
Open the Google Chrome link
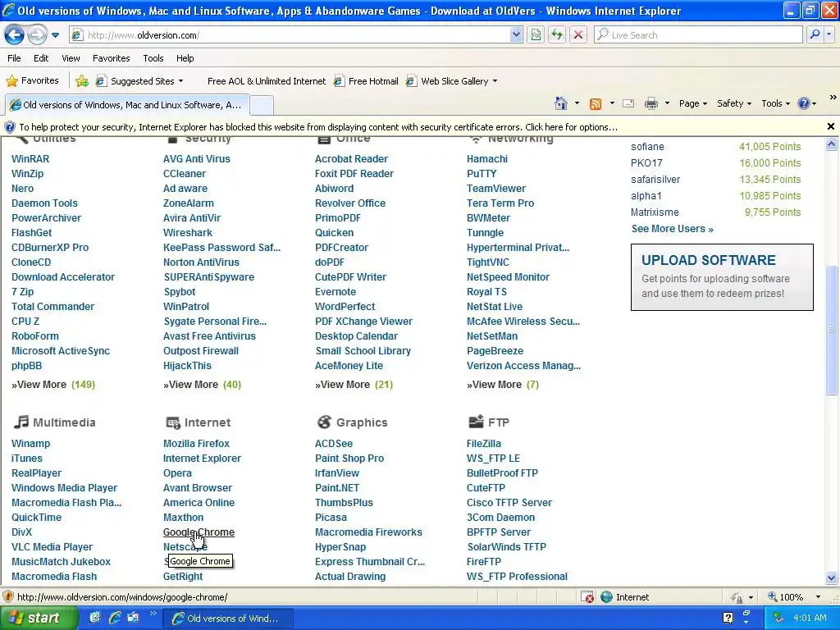point(199,532)
